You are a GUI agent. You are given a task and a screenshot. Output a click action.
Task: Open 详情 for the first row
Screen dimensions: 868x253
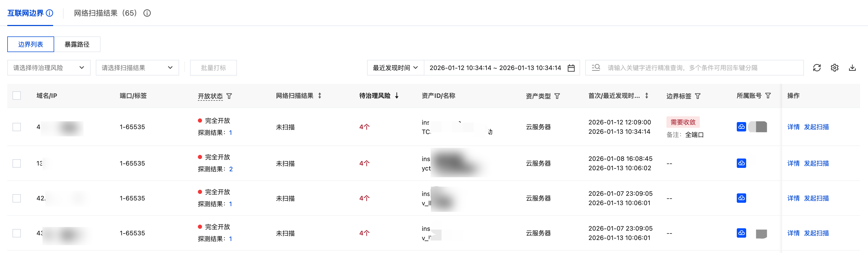tap(793, 127)
